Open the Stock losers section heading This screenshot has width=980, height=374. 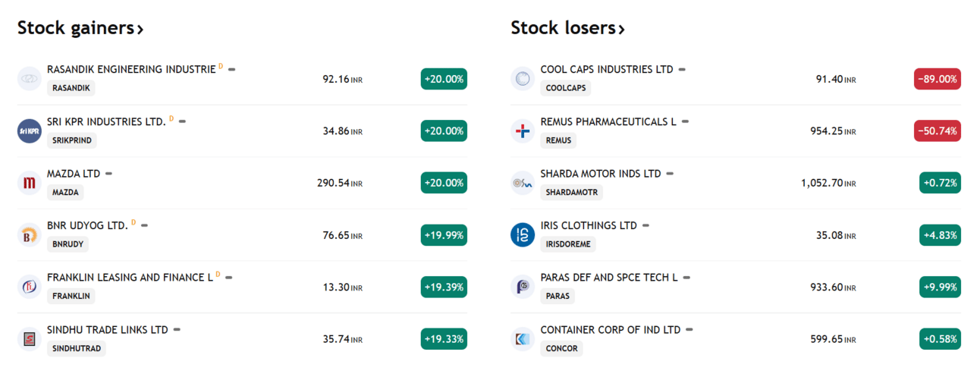[567, 29]
